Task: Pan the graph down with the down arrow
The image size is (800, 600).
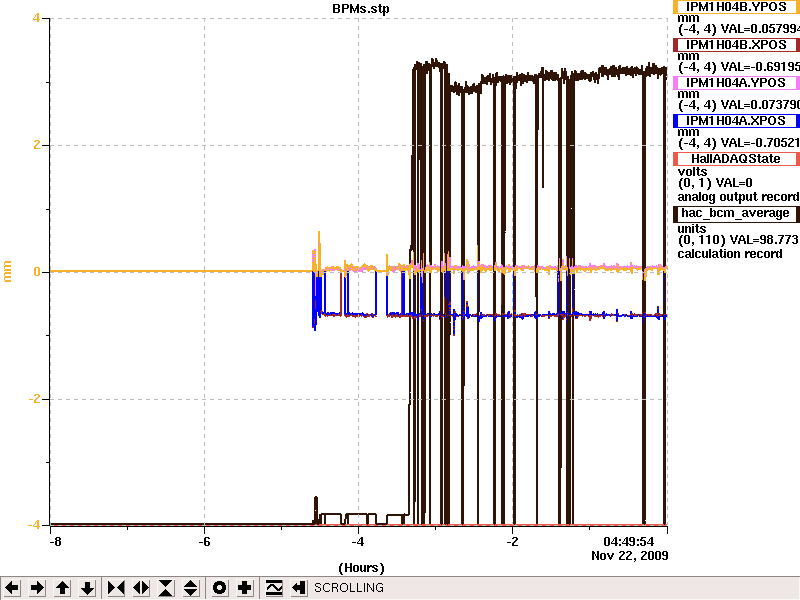Action: [x=88, y=588]
